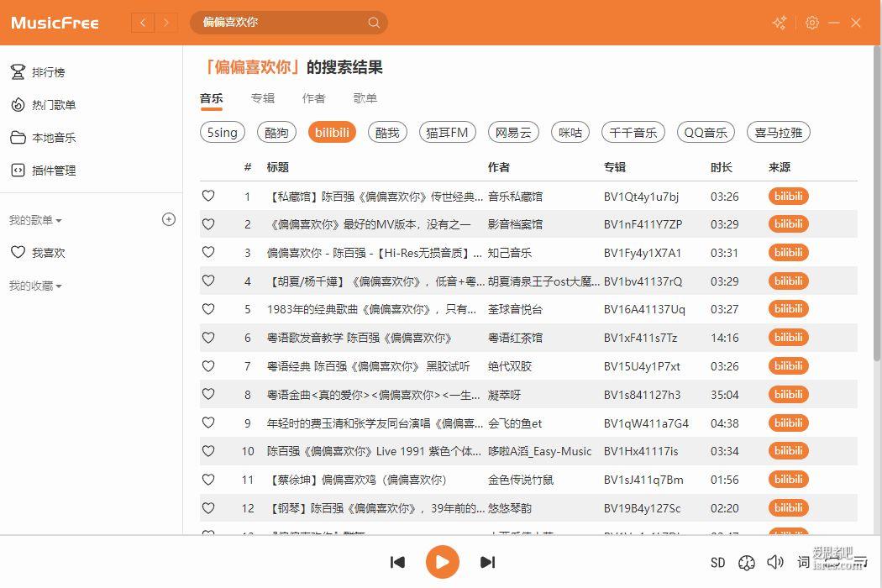Screen dimensions: 882x588
Task: Open 插件管理 plugin management
Action: click(44, 170)
